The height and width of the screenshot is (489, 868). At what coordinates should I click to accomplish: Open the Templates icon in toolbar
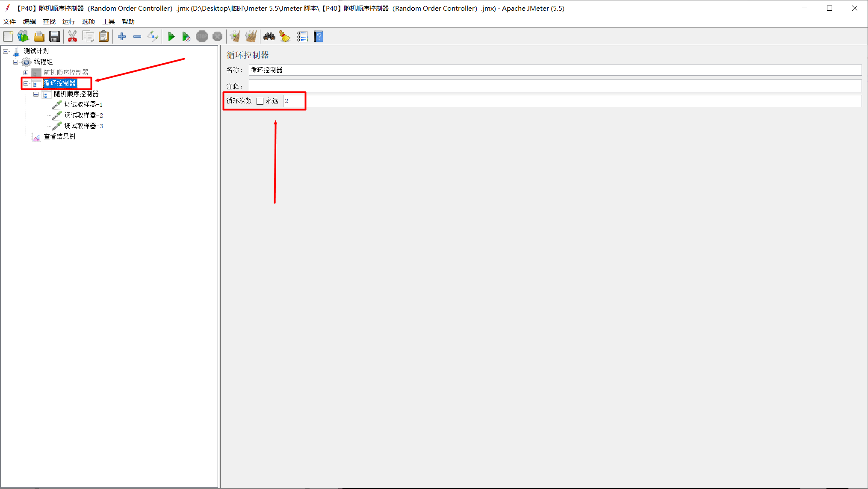(23, 37)
